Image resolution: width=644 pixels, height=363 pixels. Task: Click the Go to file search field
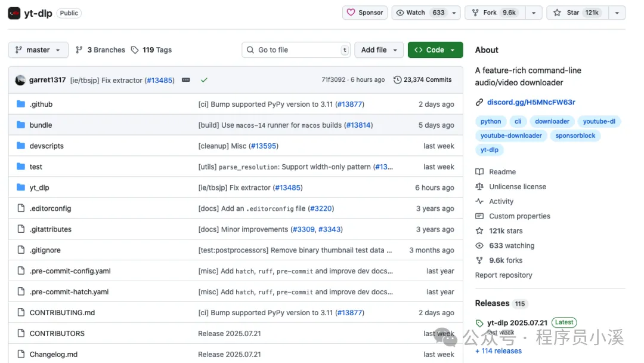296,50
